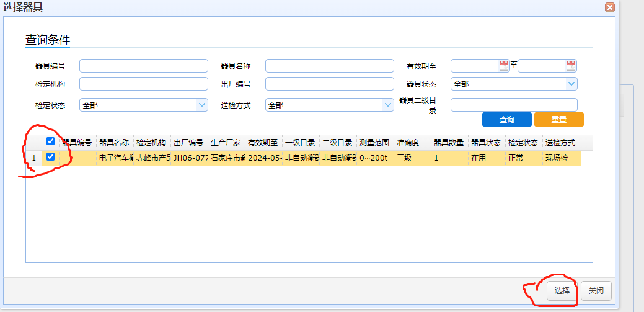The height and width of the screenshot is (312, 644).
Task: Click the 查询 search button
Action: pos(507,120)
